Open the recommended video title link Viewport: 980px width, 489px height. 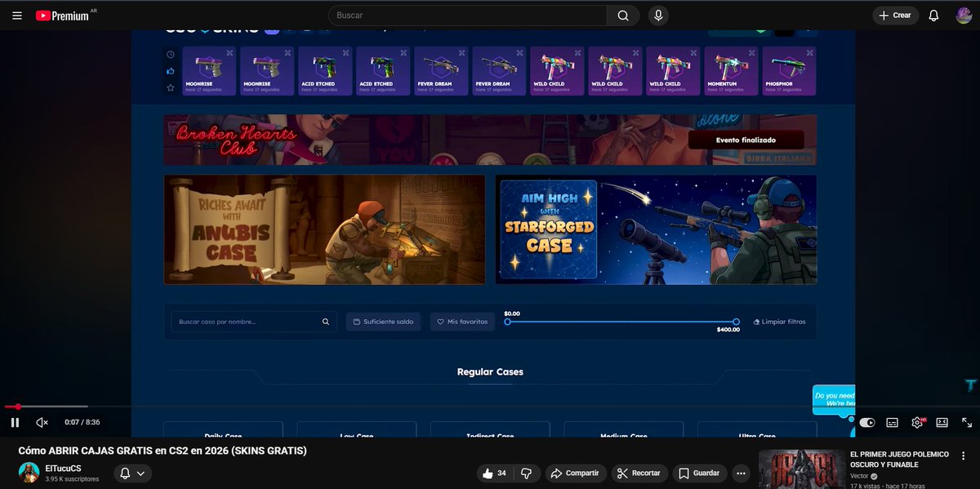point(900,459)
